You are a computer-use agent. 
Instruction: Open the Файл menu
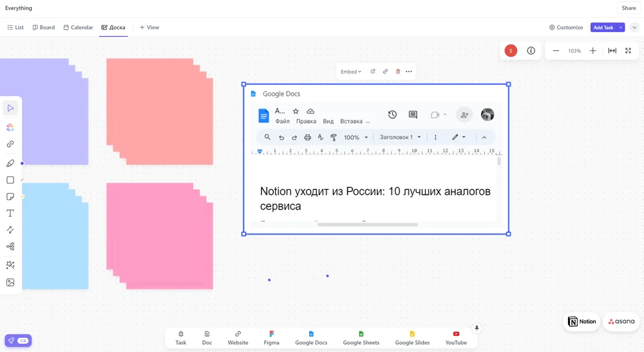[282, 122]
